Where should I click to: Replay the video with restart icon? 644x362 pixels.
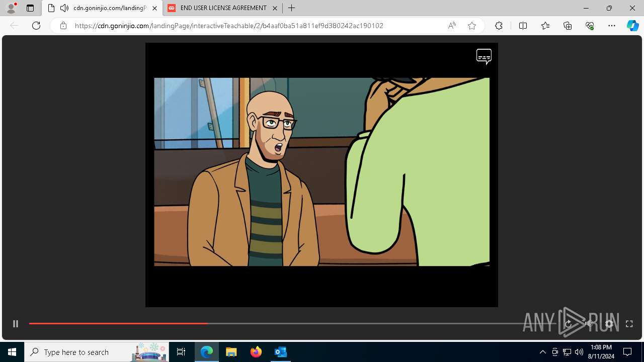[569, 324]
